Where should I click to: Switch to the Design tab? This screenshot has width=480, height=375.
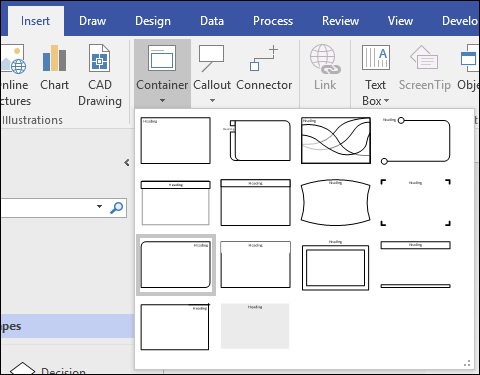[x=153, y=21]
